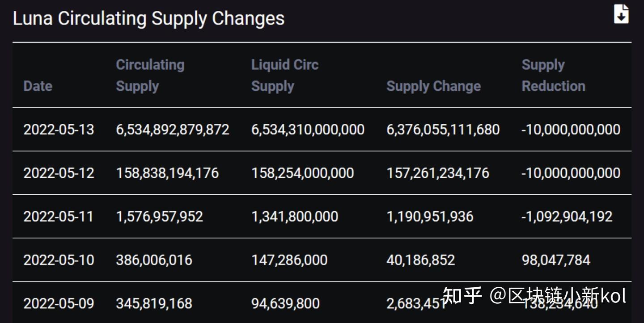Click the Liquid Circ Supply header

tap(284, 75)
